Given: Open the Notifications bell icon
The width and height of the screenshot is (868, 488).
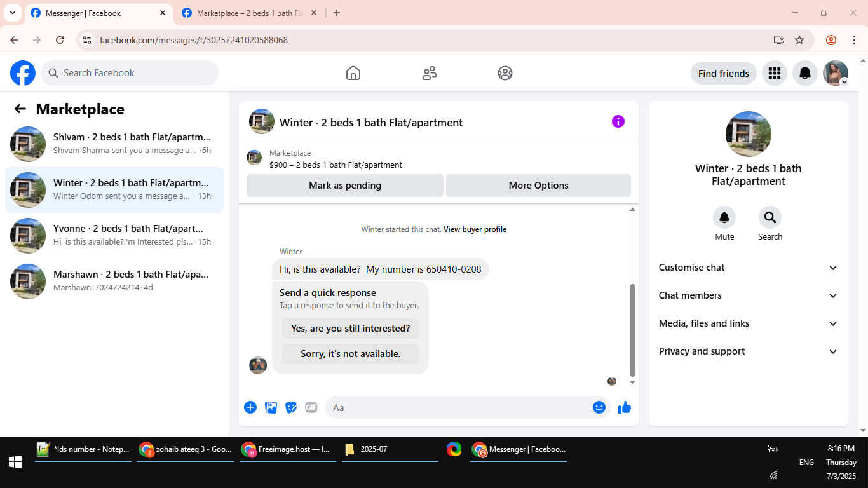Looking at the screenshot, I should coord(805,73).
